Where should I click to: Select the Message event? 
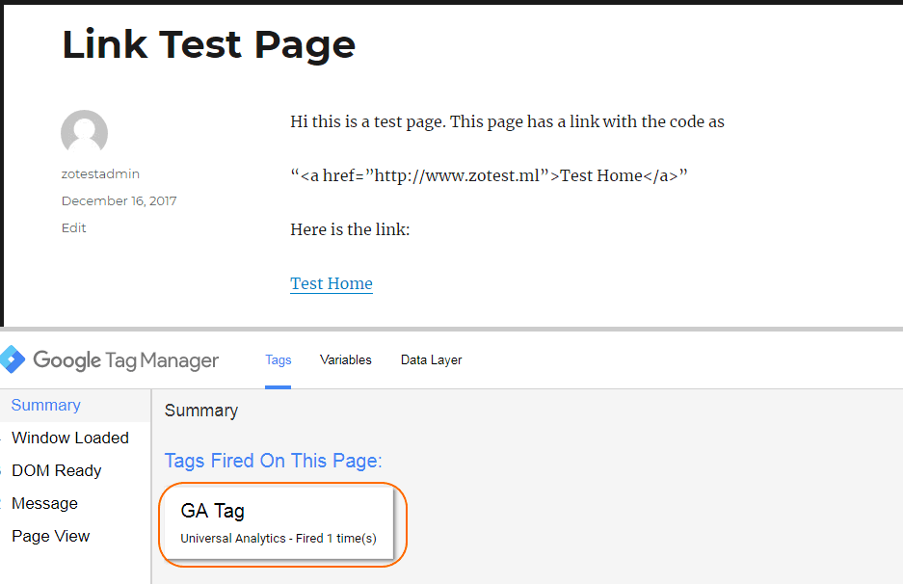44,504
